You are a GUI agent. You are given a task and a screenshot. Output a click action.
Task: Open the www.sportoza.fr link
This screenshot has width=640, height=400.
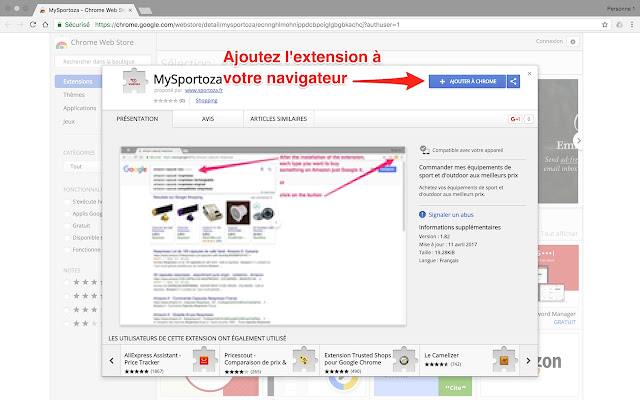(x=204, y=90)
